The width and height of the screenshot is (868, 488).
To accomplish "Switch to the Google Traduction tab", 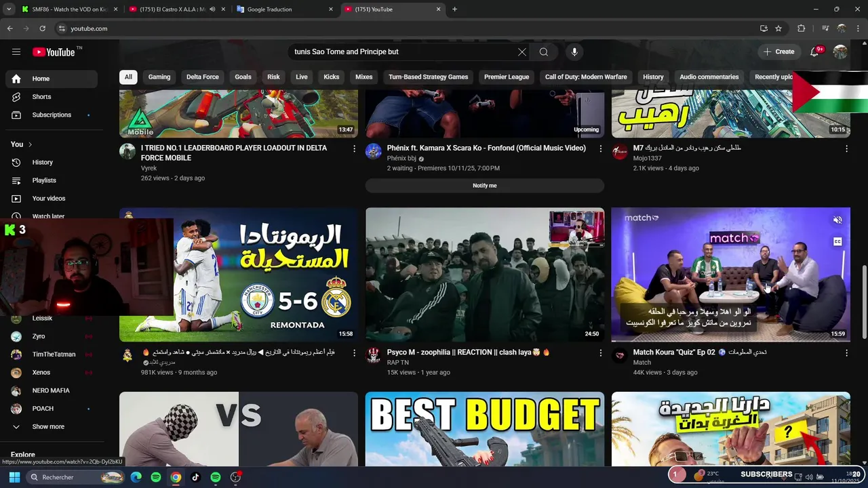I will click(285, 9).
